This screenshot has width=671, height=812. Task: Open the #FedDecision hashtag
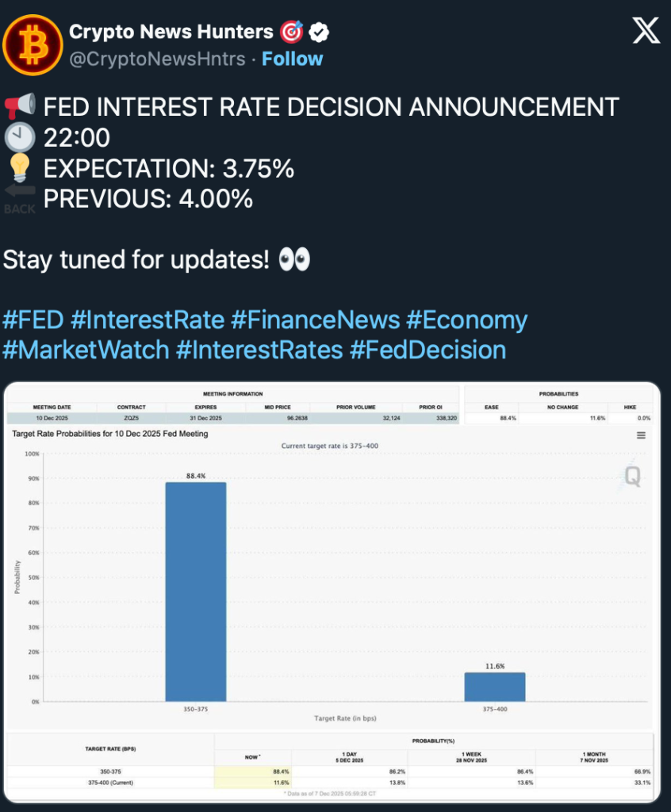pyautogui.click(x=428, y=350)
